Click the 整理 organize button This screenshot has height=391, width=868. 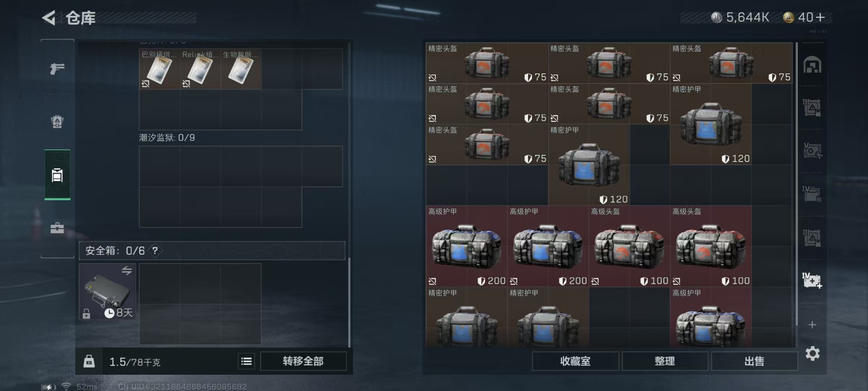click(665, 361)
